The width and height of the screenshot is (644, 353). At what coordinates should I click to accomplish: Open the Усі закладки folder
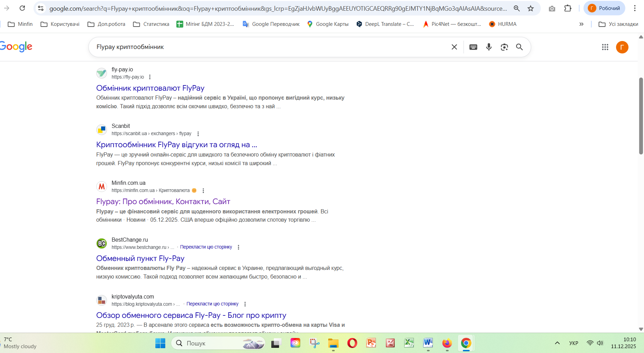[618, 24]
